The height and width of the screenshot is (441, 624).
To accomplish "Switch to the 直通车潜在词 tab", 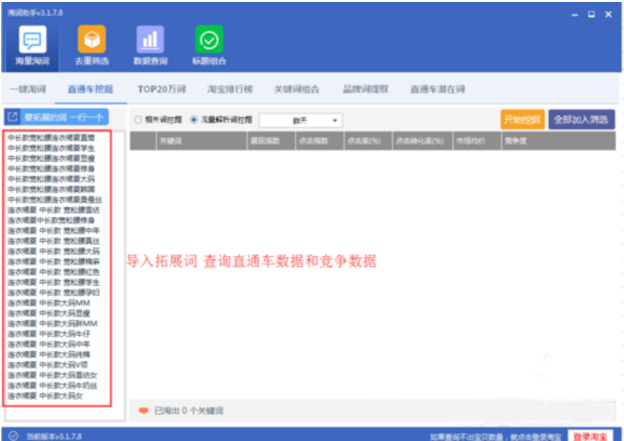I will click(437, 89).
